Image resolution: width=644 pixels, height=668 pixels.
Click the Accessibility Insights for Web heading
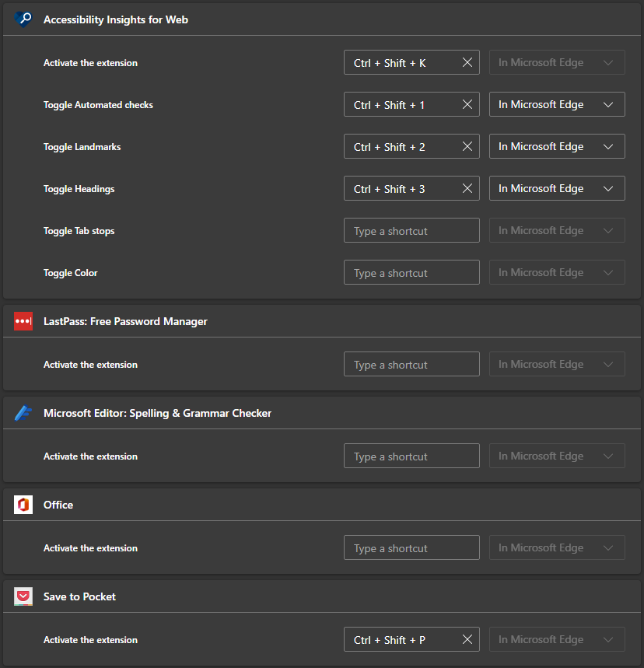116,19
